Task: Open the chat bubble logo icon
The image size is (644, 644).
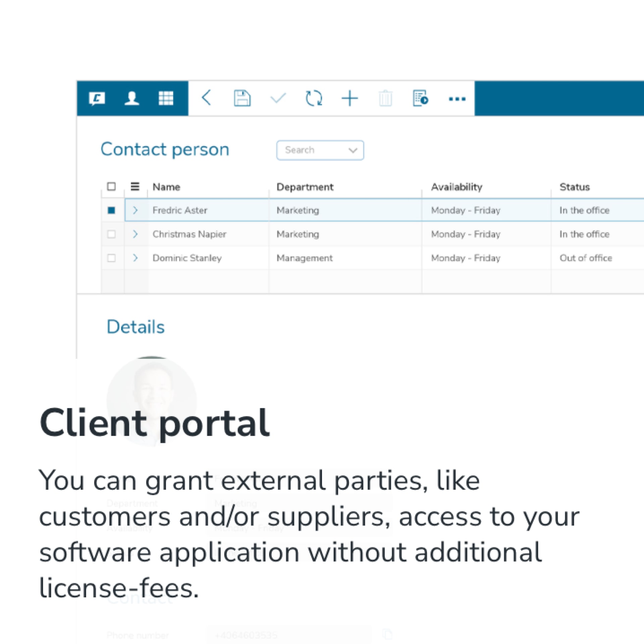Action: (x=97, y=99)
